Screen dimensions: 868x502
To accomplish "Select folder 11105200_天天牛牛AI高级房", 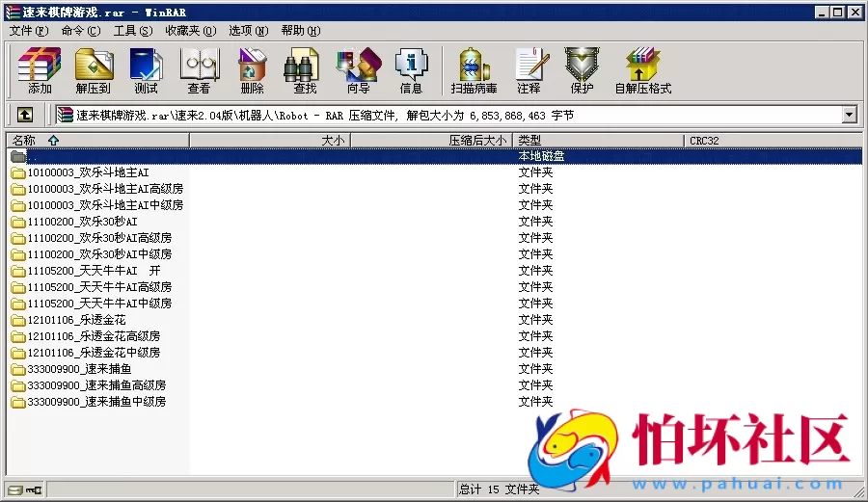I will [x=99, y=287].
